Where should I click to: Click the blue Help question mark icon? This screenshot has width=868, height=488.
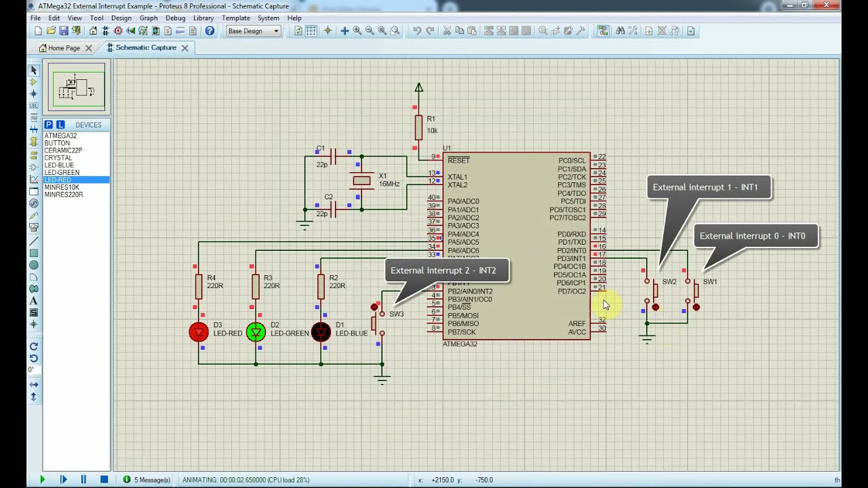point(210,31)
